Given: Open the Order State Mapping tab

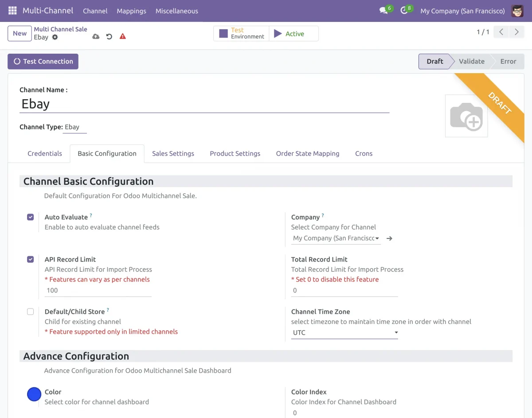Looking at the screenshot, I should click(x=308, y=153).
